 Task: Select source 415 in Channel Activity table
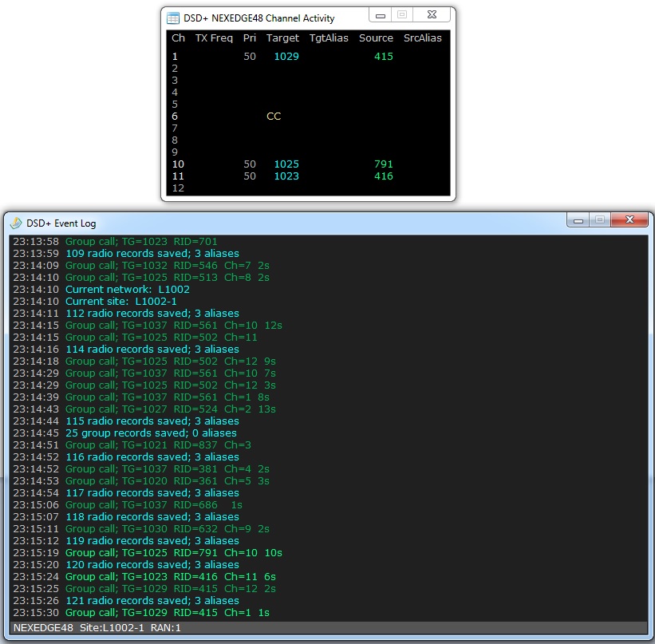(384, 57)
